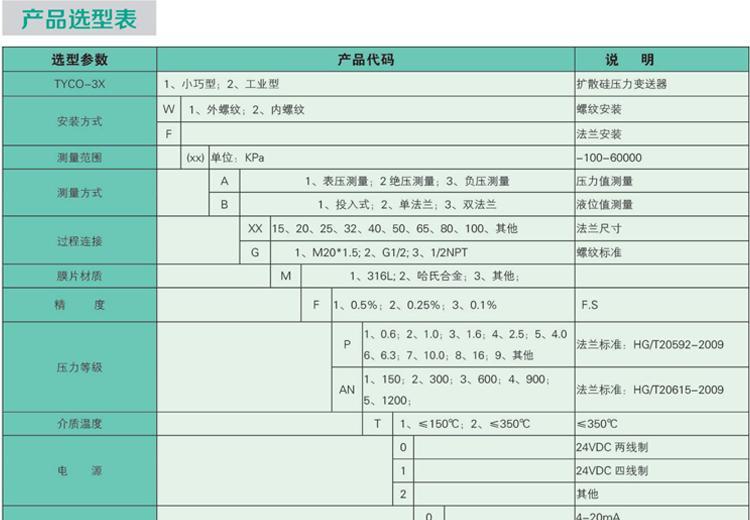The height and width of the screenshot is (520, 750).
Task: Click the W code cell
Action: [168, 109]
